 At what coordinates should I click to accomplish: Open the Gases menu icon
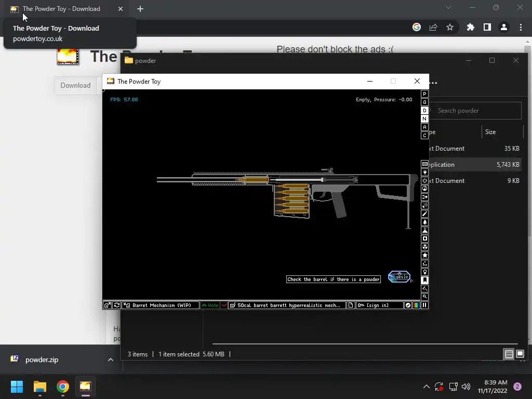pos(424,214)
